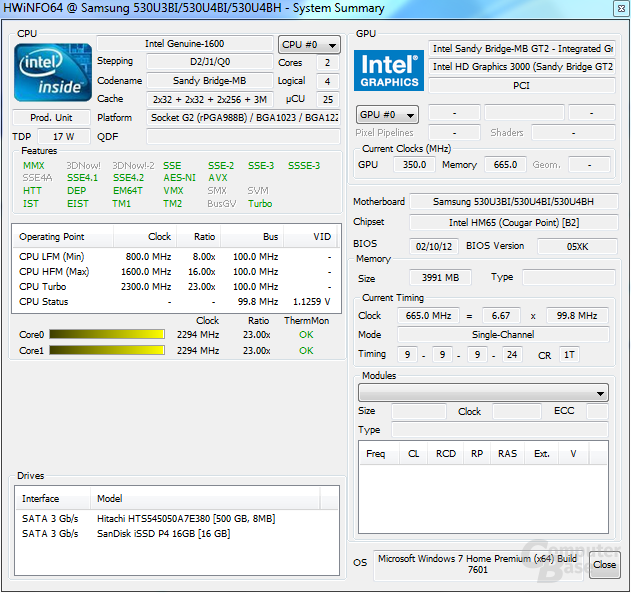Click the Core1 usage bar

(107, 350)
